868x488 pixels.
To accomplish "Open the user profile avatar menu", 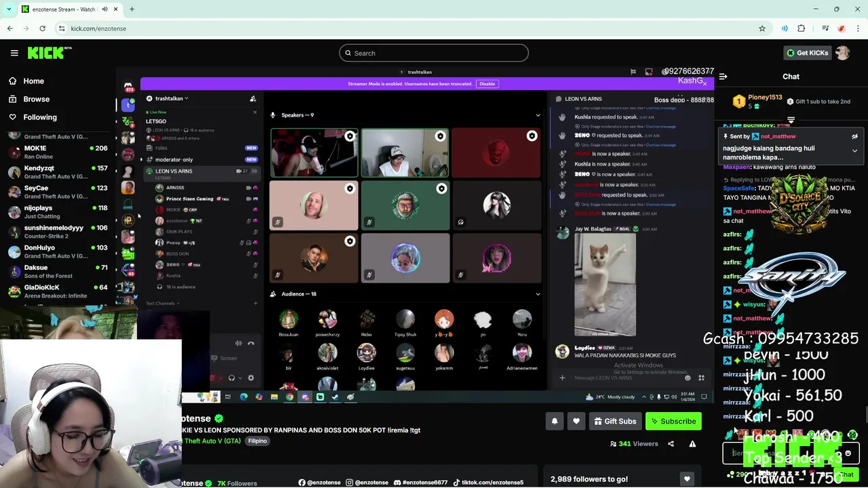I will [x=843, y=53].
